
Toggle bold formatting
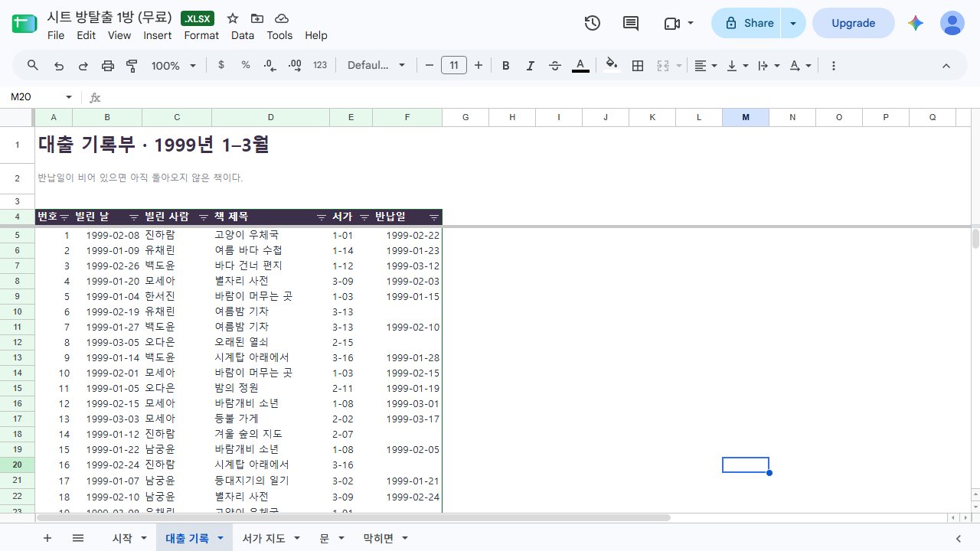coord(506,66)
